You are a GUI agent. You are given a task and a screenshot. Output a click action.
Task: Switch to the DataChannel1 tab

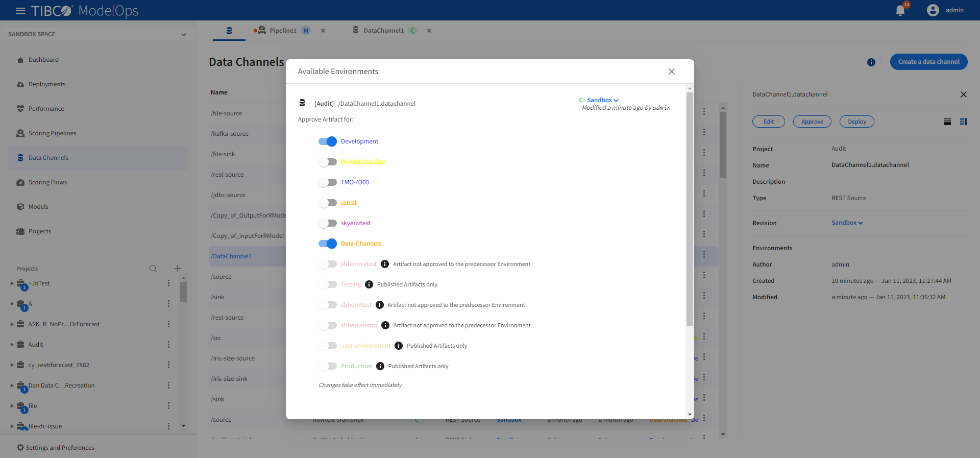(384, 31)
